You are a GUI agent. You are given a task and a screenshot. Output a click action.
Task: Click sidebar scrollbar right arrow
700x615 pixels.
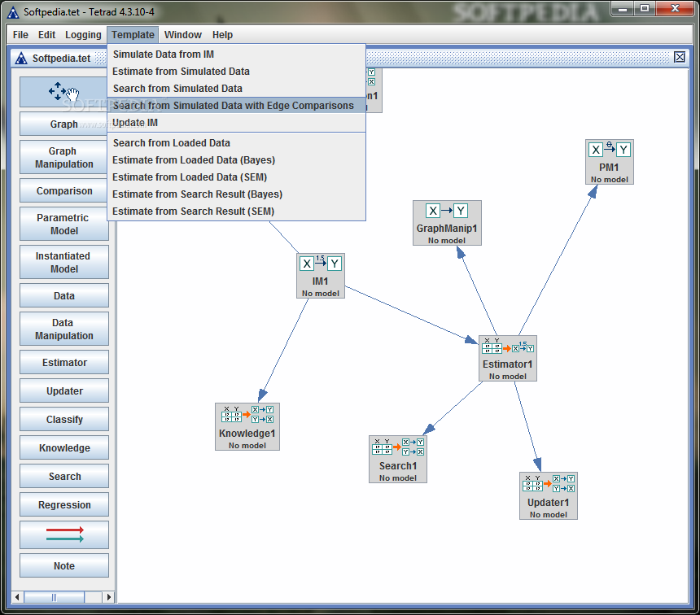(108, 597)
